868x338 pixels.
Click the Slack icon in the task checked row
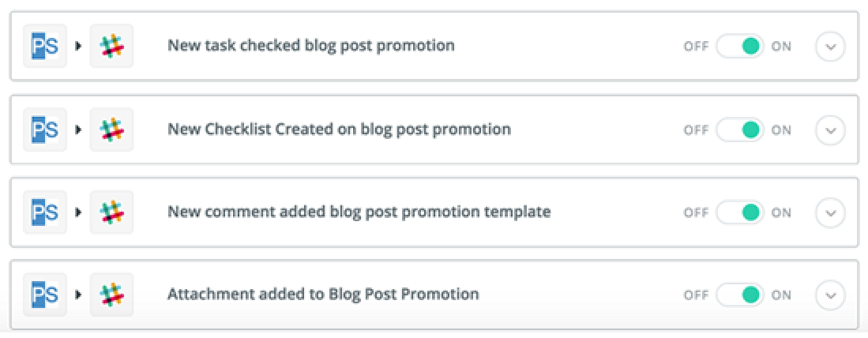112,46
